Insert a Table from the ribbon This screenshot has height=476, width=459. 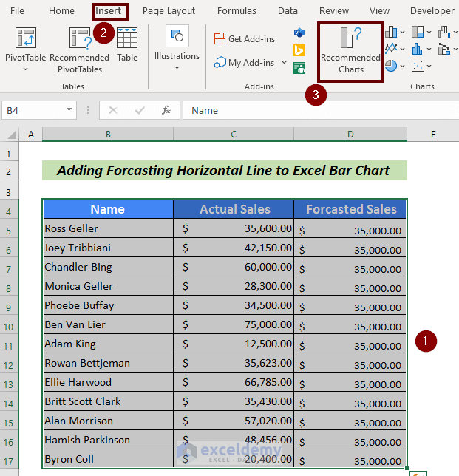[x=127, y=44]
